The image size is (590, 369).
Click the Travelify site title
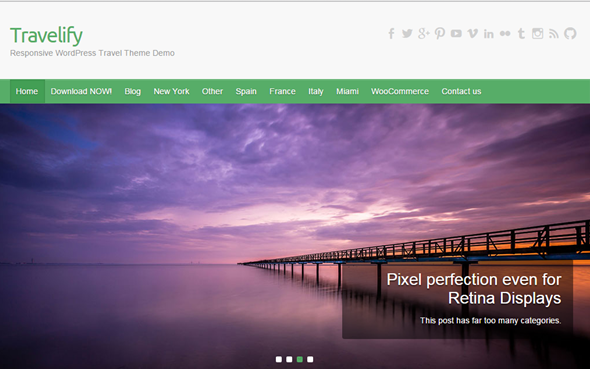(x=46, y=36)
